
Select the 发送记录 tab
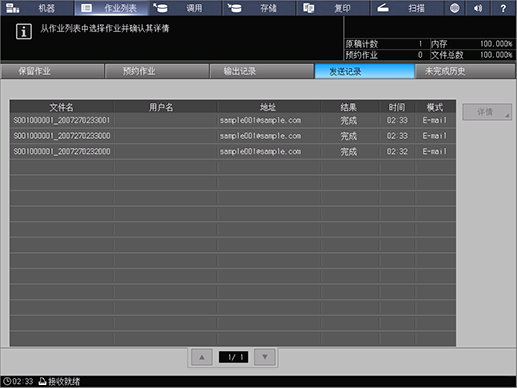[364, 71]
